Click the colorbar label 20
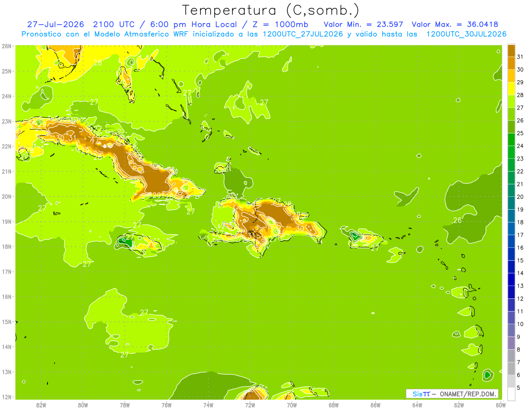 click(520, 197)
